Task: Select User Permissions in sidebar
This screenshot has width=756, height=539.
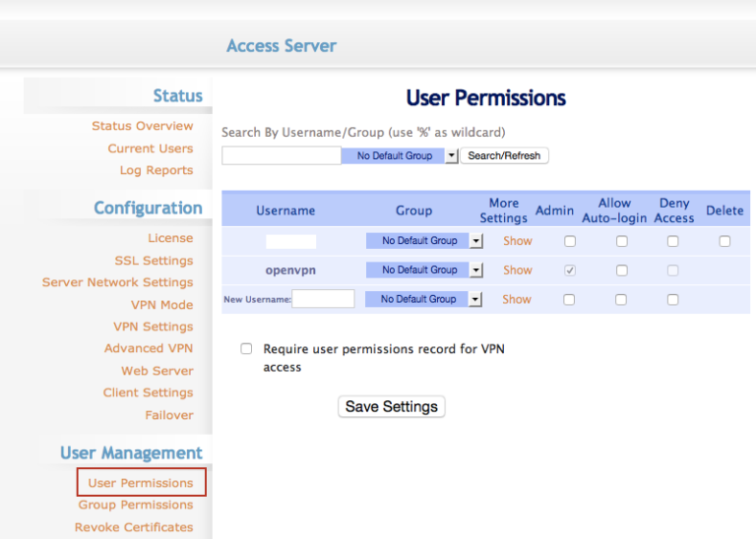Action: (x=141, y=483)
